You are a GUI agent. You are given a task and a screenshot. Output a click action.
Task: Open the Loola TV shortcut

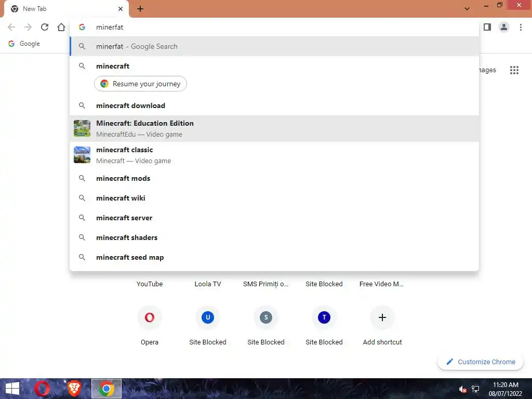click(208, 284)
